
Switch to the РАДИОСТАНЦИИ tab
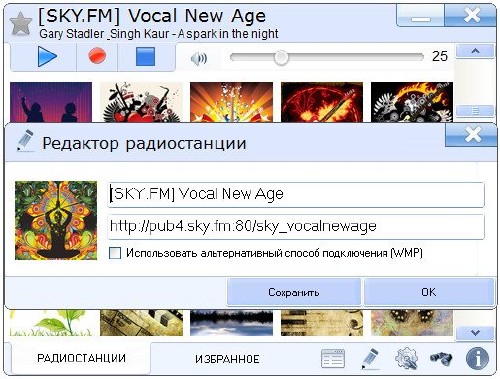pos(81,358)
